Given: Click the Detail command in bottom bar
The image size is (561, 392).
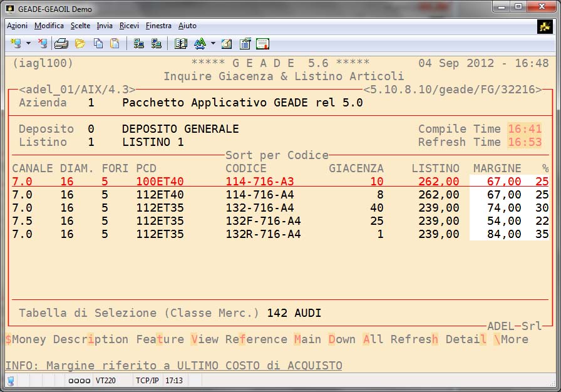Looking at the screenshot, I should click(x=466, y=339).
